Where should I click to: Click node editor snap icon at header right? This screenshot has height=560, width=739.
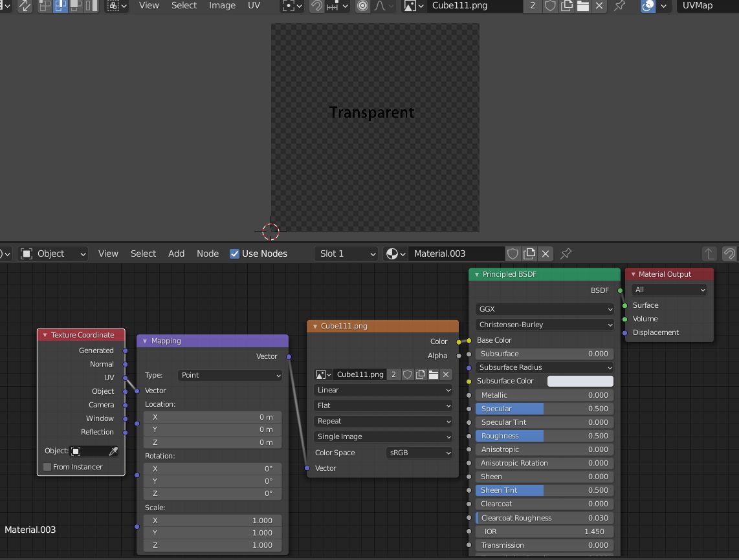pos(729,253)
